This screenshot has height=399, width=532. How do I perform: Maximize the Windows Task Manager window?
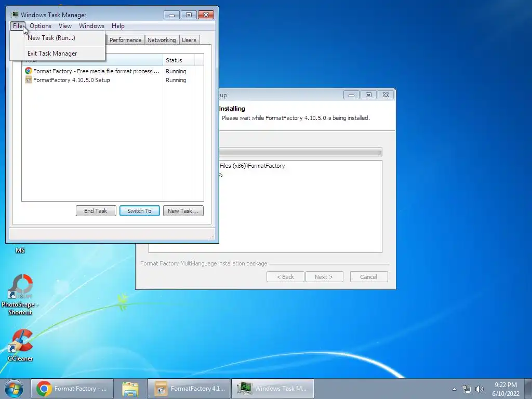(x=189, y=15)
